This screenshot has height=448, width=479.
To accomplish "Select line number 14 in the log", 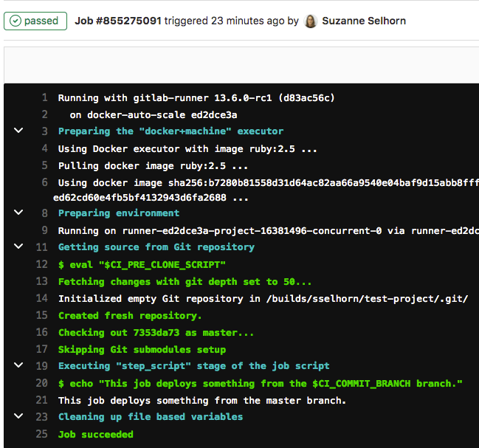I will pos(41,299).
